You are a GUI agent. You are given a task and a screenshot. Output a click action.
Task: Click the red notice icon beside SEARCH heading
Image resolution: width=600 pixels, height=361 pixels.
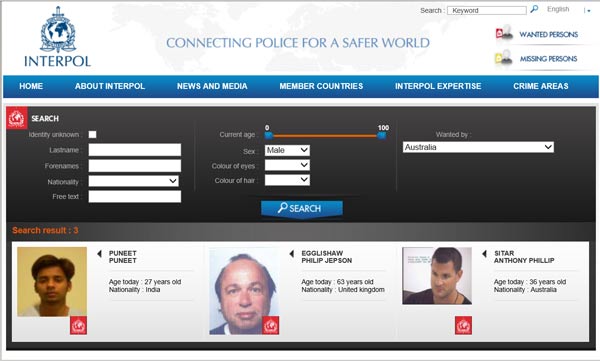pos(16,118)
